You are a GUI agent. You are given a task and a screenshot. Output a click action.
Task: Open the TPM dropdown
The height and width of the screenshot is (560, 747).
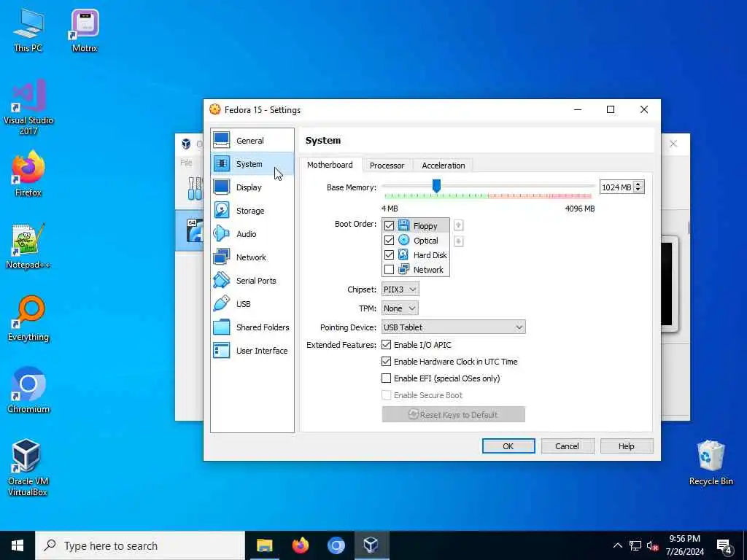400,308
